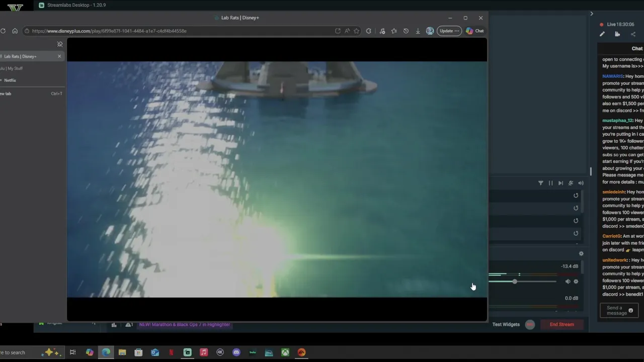The image size is (644, 362).
Task: Open Streamlabs Desktop from taskbar
Action: click(x=187, y=352)
